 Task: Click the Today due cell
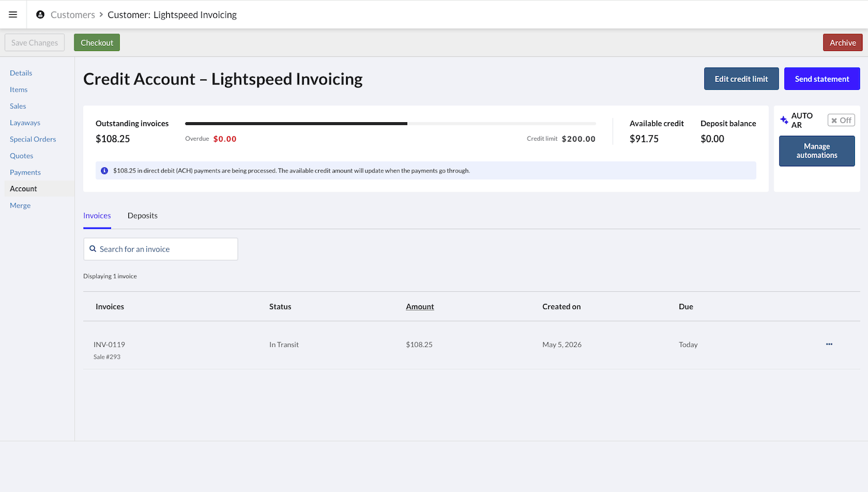[x=688, y=344]
